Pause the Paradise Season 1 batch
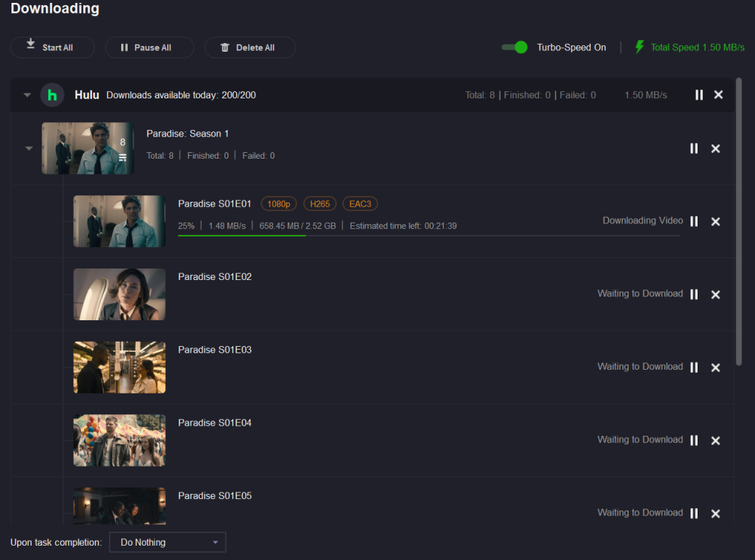The width and height of the screenshot is (755, 560). pyautogui.click(x=694, y=148)
